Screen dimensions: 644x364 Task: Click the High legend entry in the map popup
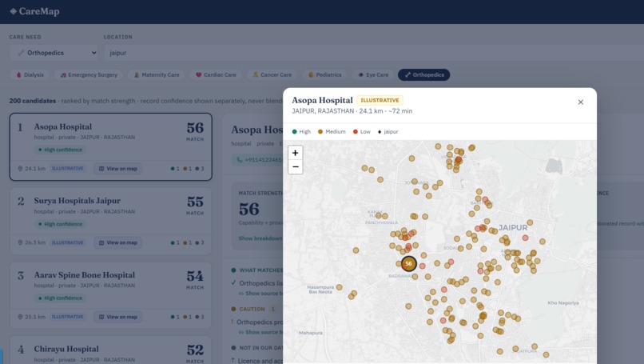[x=301, y=132]
